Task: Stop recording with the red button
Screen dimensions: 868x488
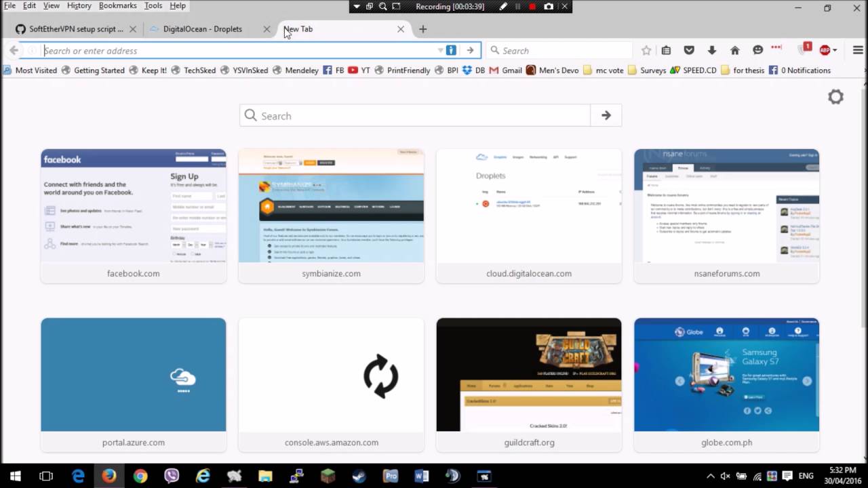Action: [x=532, y=6]
